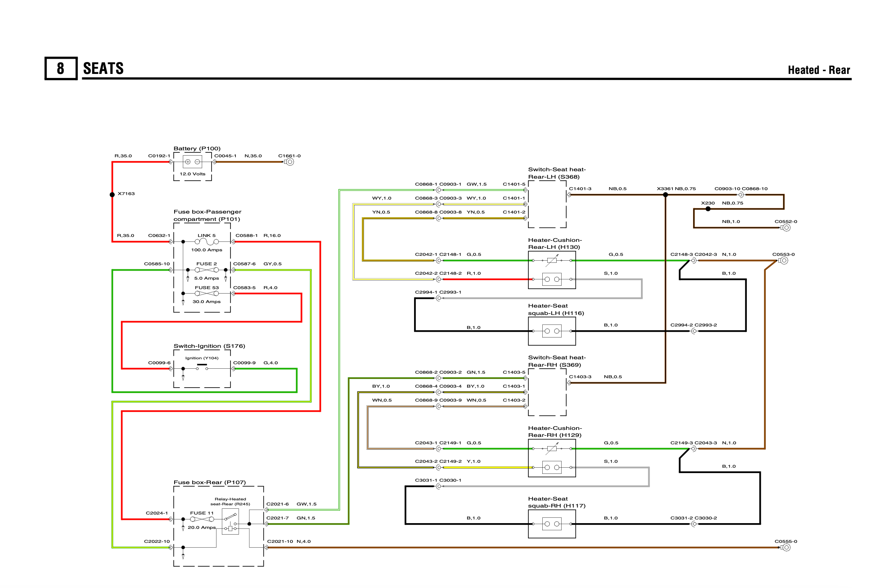The height and width of the screenshot is (588, 880).
Task: Click the Ignition (Y104) switch contact
Action: (x=202, y=368)
